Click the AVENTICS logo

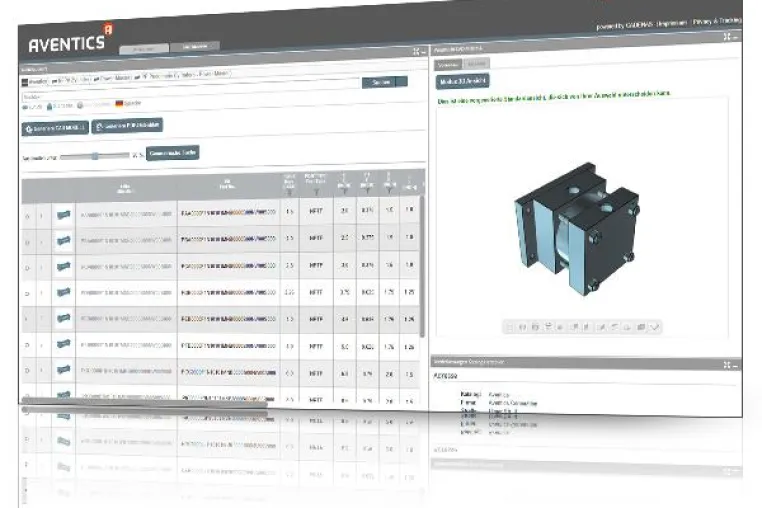(70, 38)
